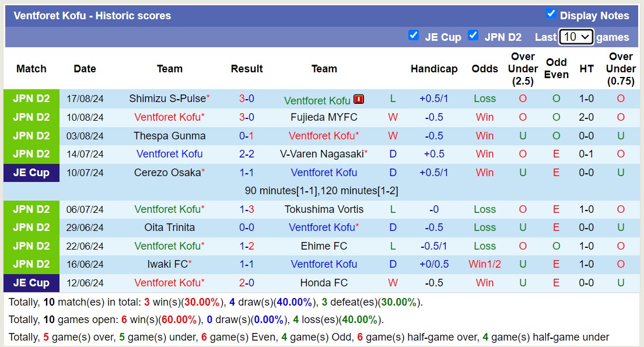Image resolution: width=644 pixels, height=347 pixels.
Task: Click the Oita Trinita team link
Action: (169, 227)
